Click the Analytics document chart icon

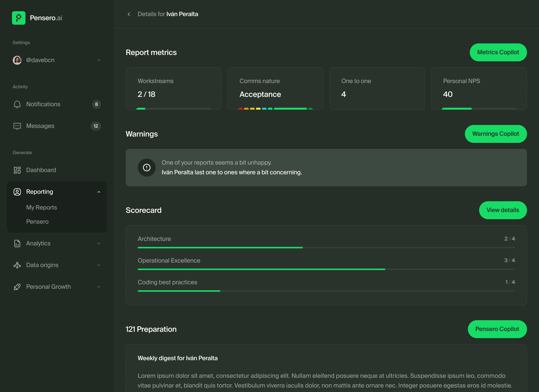(x=17, y=243)
